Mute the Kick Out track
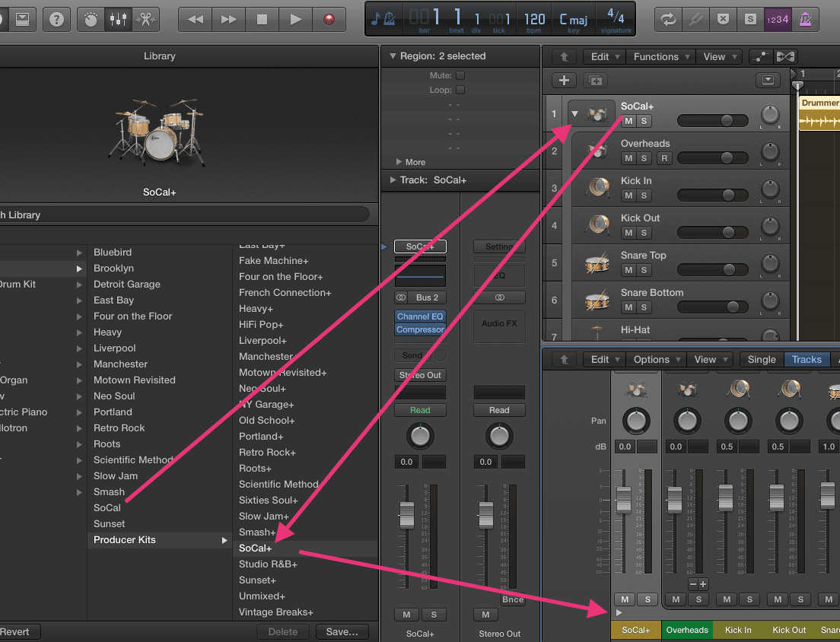The image size is (840, 642). pyautogui.click(x=629, y=233)
